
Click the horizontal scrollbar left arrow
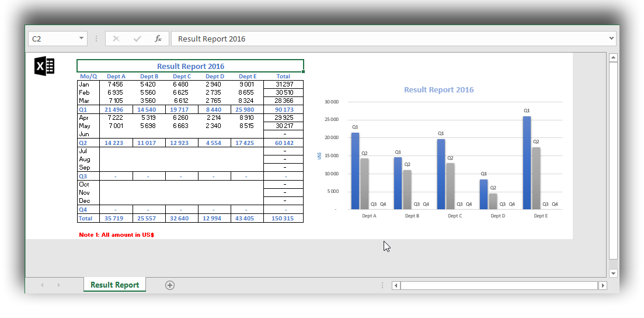396,285
